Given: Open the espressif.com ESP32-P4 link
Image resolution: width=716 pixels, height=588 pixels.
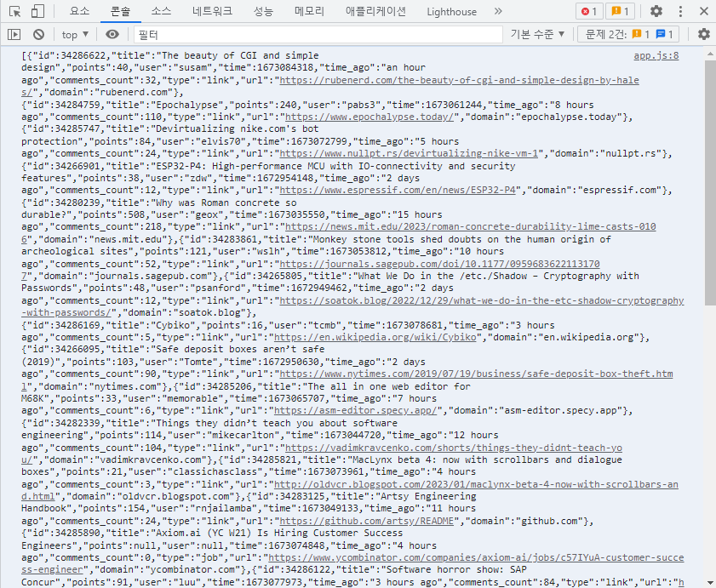Looking at the screenshot, I should click(398, 190).
